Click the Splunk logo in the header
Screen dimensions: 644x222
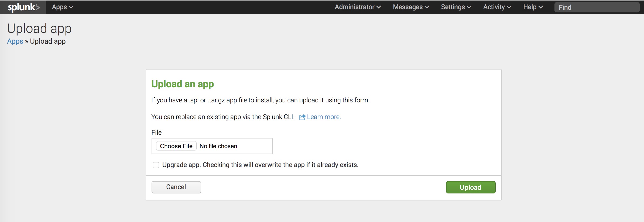pyautogui.click(x=23, y=7)
